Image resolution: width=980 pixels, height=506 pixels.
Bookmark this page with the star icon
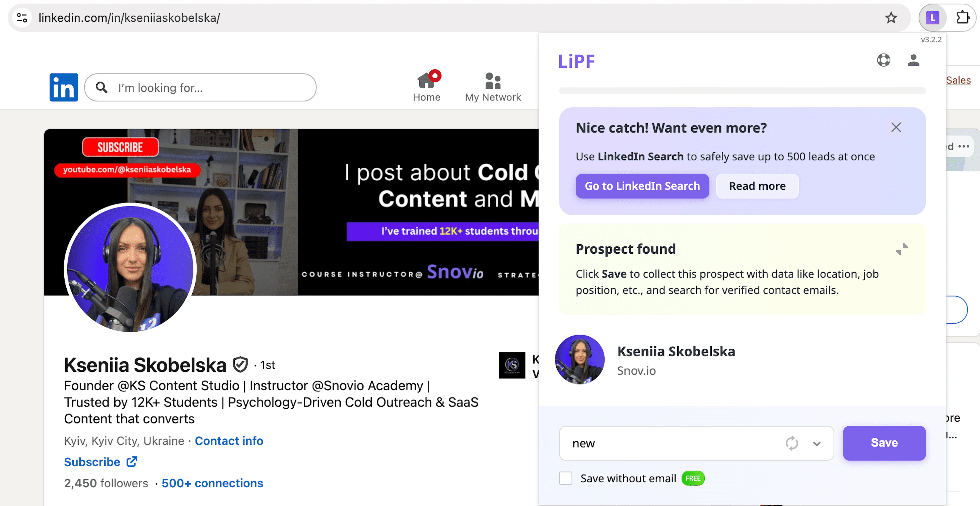(891, 17)
